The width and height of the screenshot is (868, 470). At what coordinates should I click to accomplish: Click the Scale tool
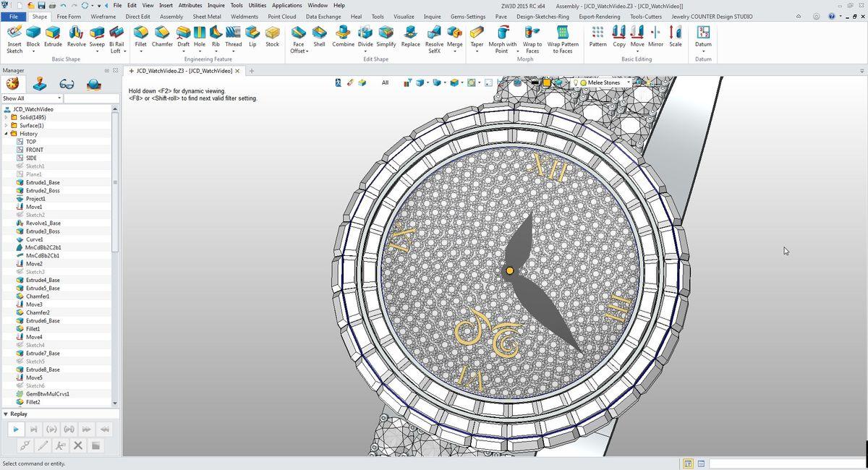675,38
